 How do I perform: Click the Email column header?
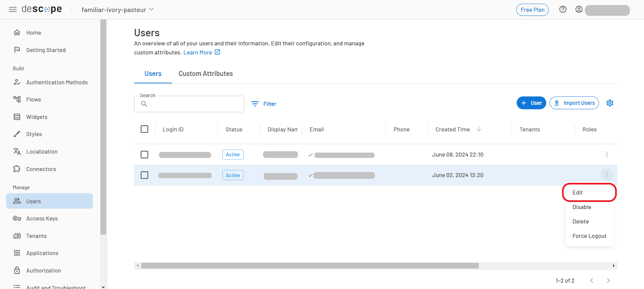(x=317, y=129)
